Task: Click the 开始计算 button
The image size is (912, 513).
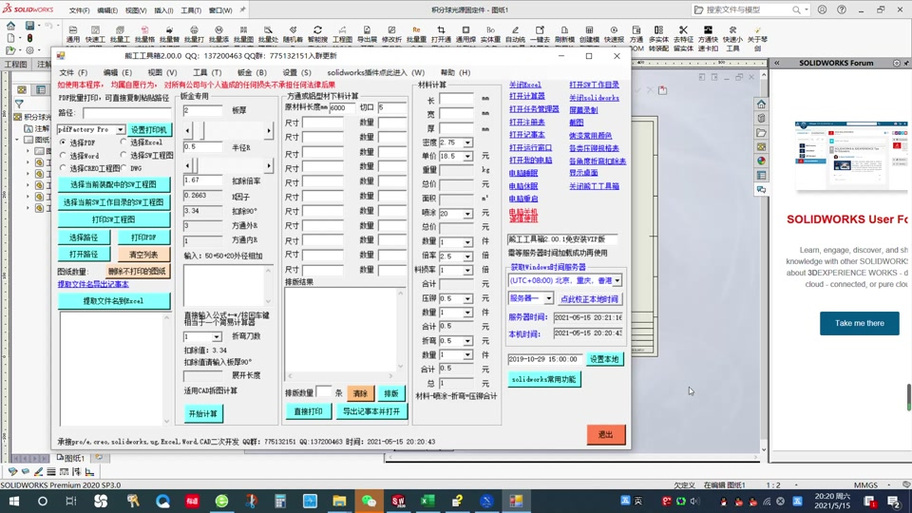Action: pos(203,414)
